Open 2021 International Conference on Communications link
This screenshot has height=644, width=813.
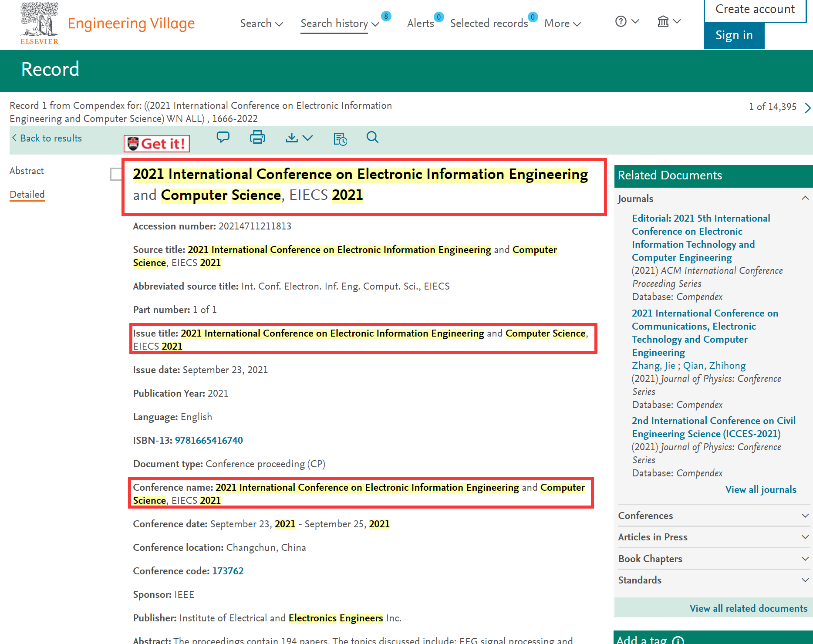coord(705,333)
